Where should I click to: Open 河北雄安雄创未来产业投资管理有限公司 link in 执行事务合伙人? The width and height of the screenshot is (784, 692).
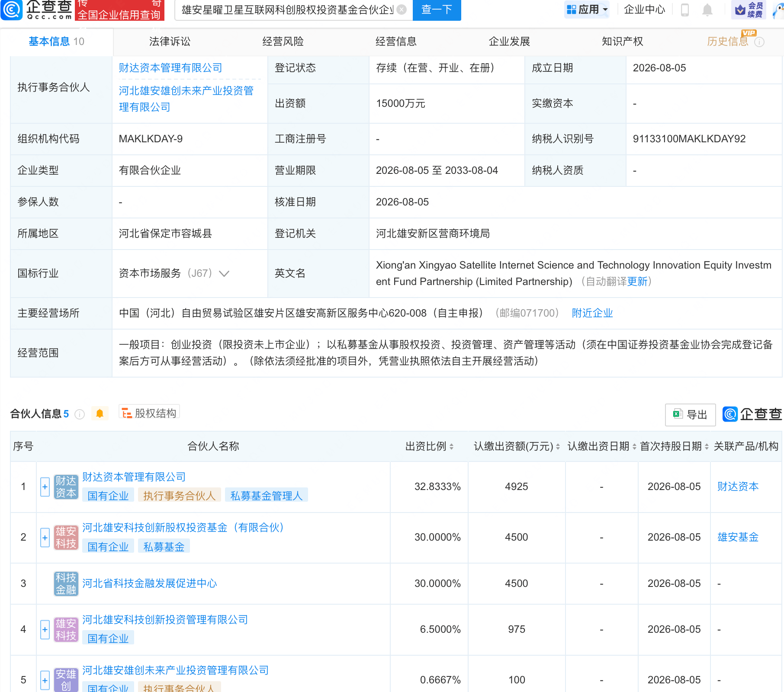[186, 99]
